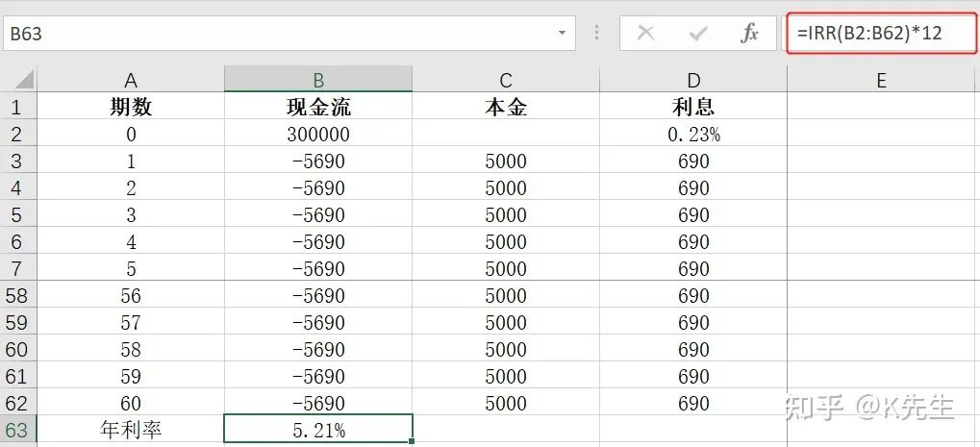Select the -5690 cash flow for period 5
980x447 pixels.
point(318,268)
